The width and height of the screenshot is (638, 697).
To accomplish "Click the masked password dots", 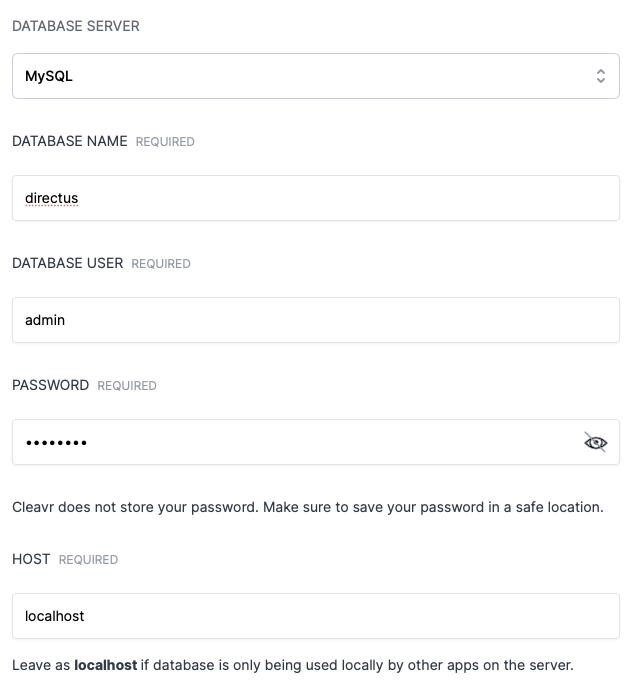I will (56, 443).
